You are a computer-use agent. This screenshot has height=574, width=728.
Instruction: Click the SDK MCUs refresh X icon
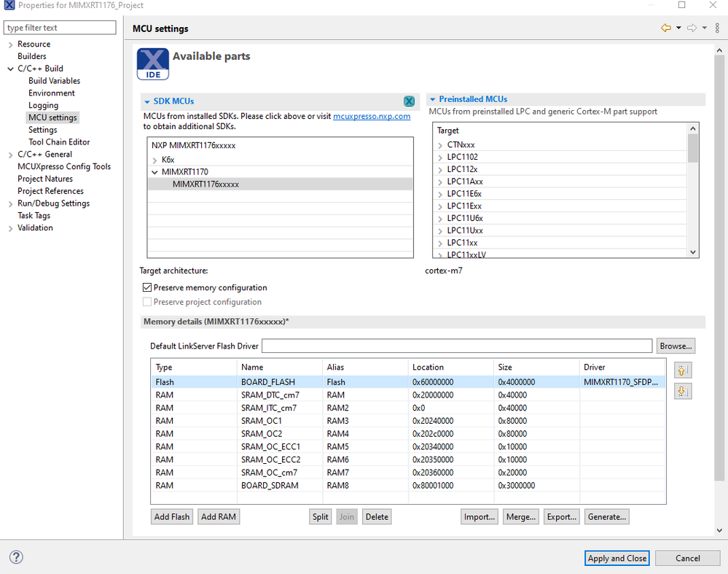point(409,101)
